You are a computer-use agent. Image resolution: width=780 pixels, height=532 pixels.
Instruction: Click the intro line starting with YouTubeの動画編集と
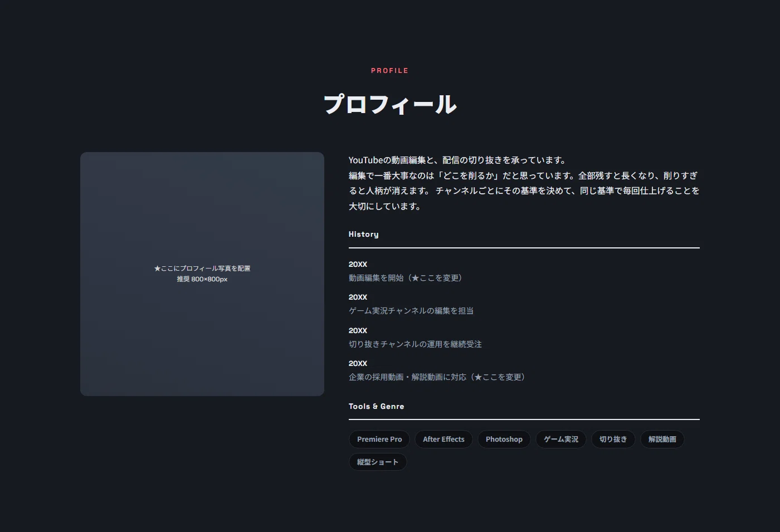pos(458,160)
